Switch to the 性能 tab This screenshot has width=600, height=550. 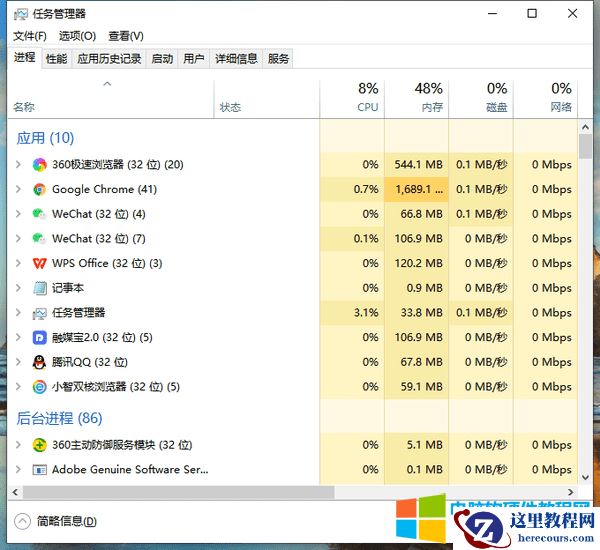click(x=56, y=59)
